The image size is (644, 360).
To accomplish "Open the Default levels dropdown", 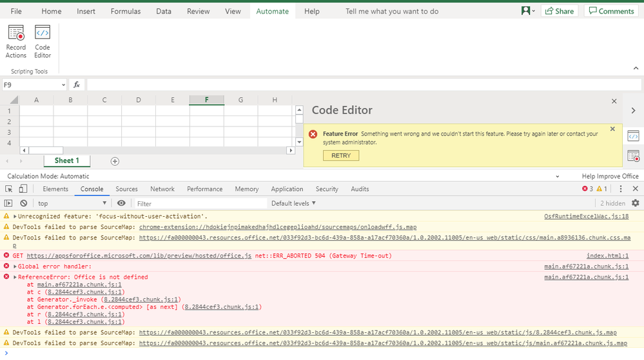I will [x=293, y=203].
